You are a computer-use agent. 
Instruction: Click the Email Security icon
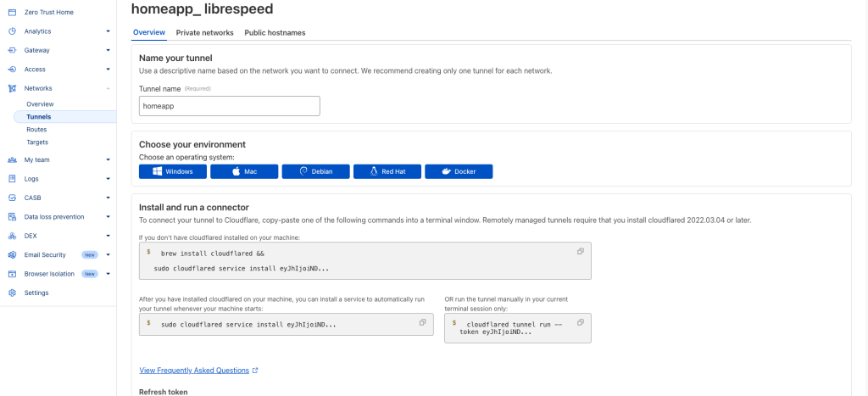click(x=12, y=254)
